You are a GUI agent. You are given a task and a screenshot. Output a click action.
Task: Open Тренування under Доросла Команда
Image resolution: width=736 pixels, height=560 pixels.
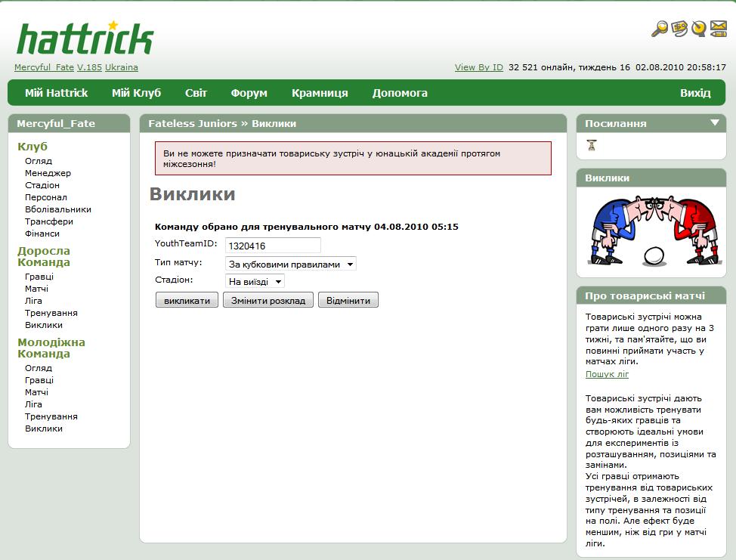(x=51, y=313)
